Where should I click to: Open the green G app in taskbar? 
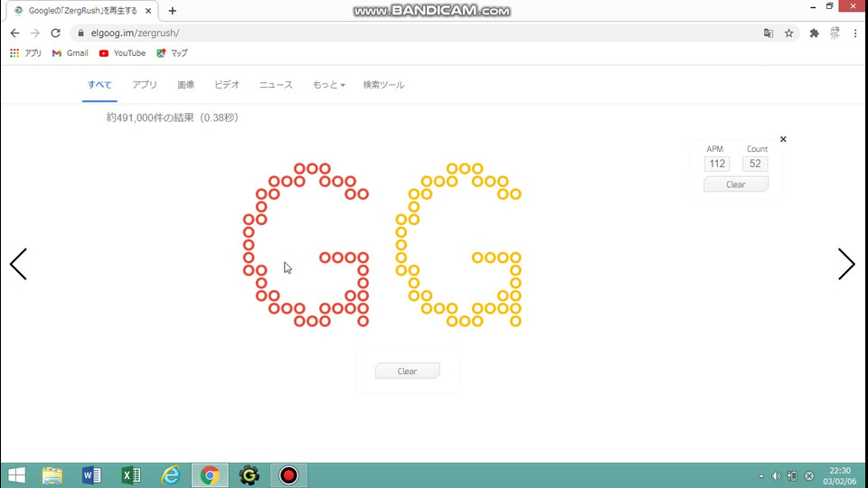click(250, 475)
